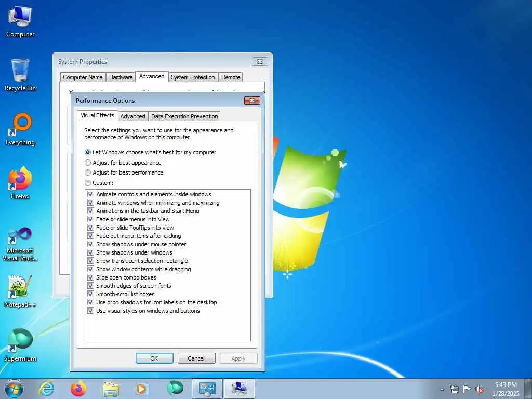Launch Firefox from the taskbar

click(x=78, y=389)
